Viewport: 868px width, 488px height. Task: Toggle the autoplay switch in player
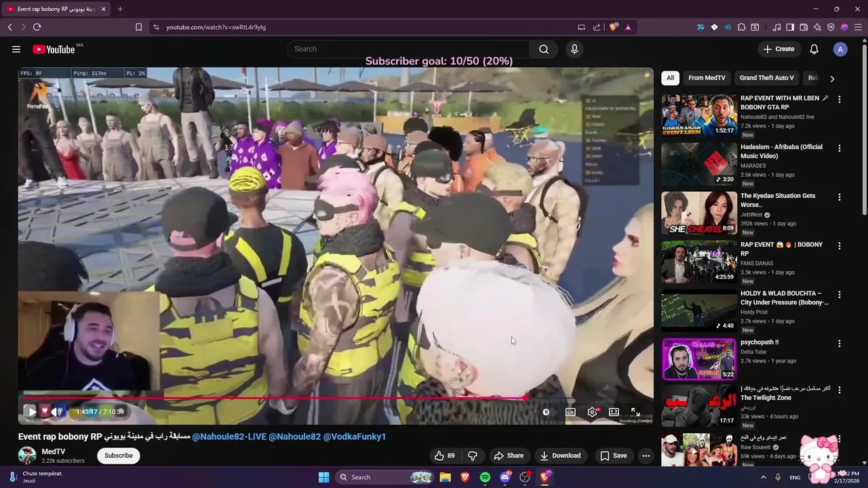pos(547,412)
